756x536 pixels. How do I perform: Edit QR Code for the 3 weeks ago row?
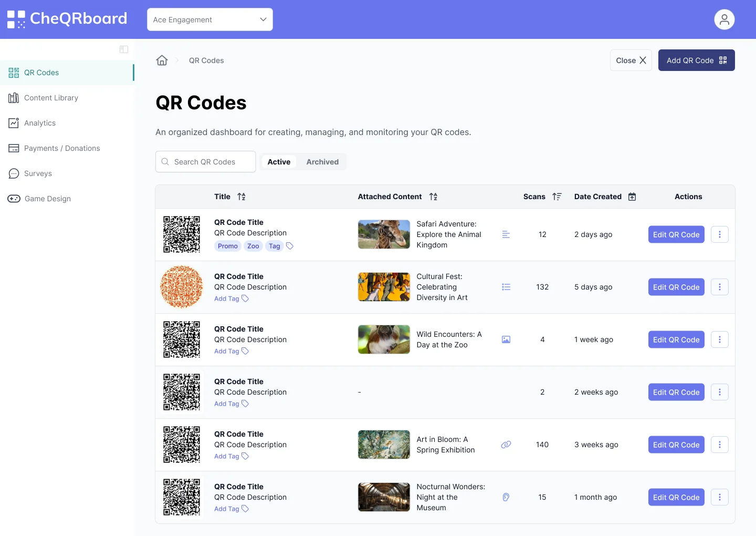point(676,445)
